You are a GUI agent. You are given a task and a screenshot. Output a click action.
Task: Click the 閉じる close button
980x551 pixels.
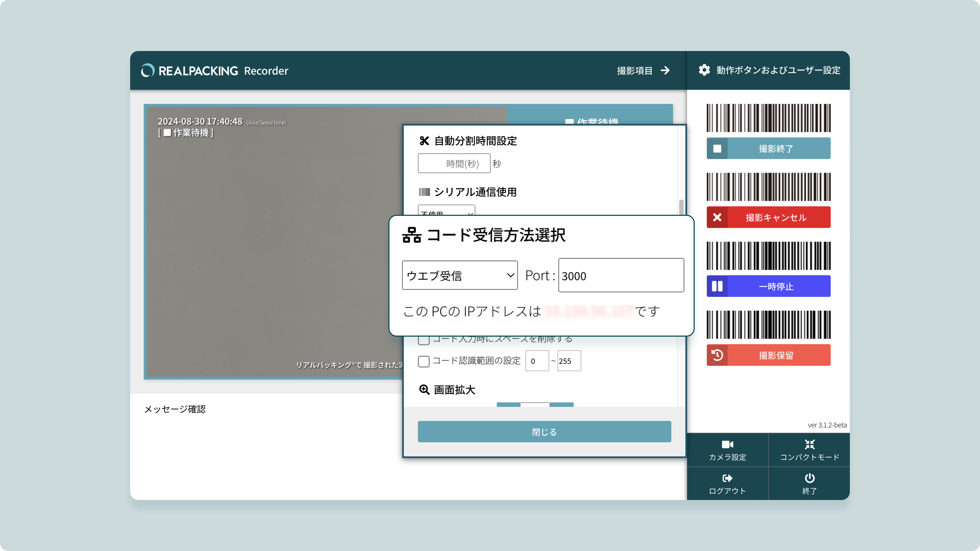[x=544, y=432]
